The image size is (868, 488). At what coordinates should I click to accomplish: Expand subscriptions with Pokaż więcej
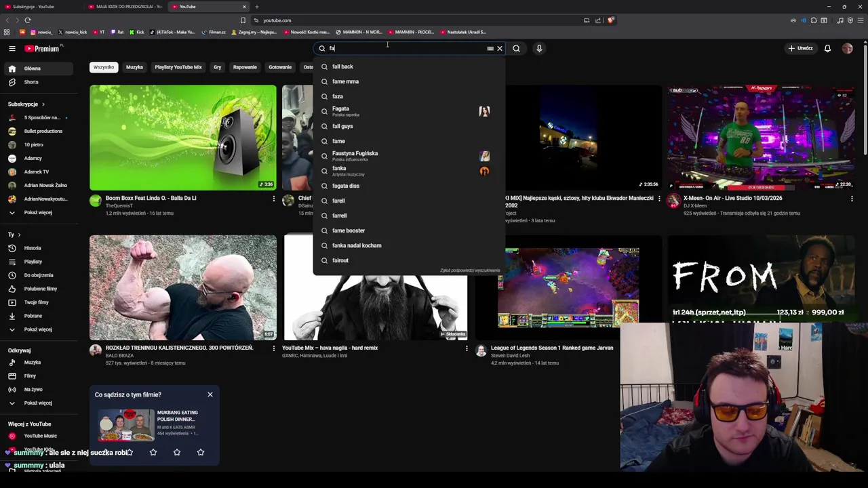tap(40, 212)
